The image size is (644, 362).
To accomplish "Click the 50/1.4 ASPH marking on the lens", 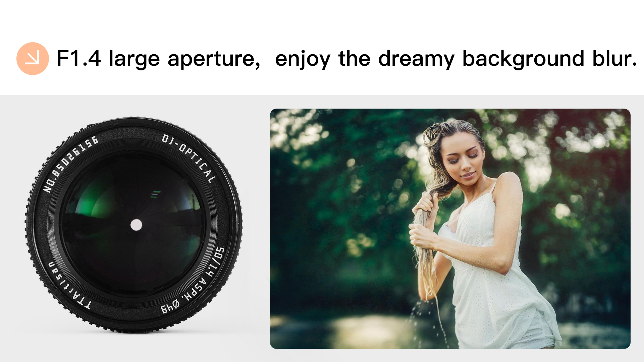I will (208, 272).
